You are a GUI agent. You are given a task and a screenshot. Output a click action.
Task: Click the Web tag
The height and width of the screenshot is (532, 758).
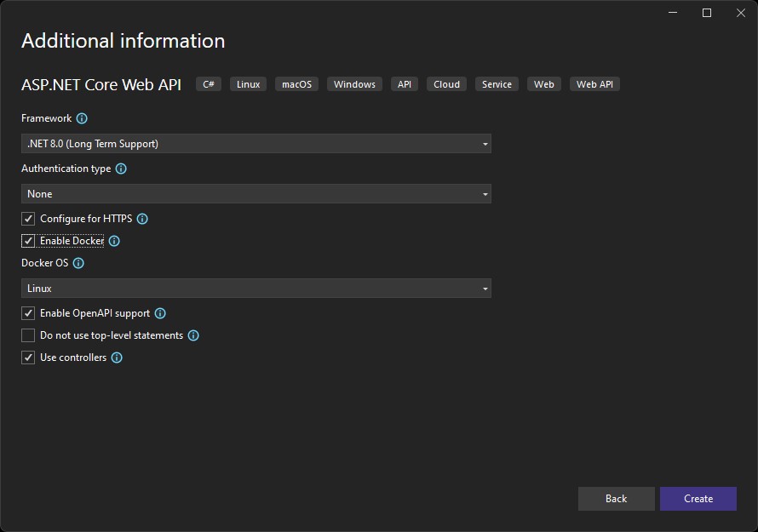coord(544,84)
